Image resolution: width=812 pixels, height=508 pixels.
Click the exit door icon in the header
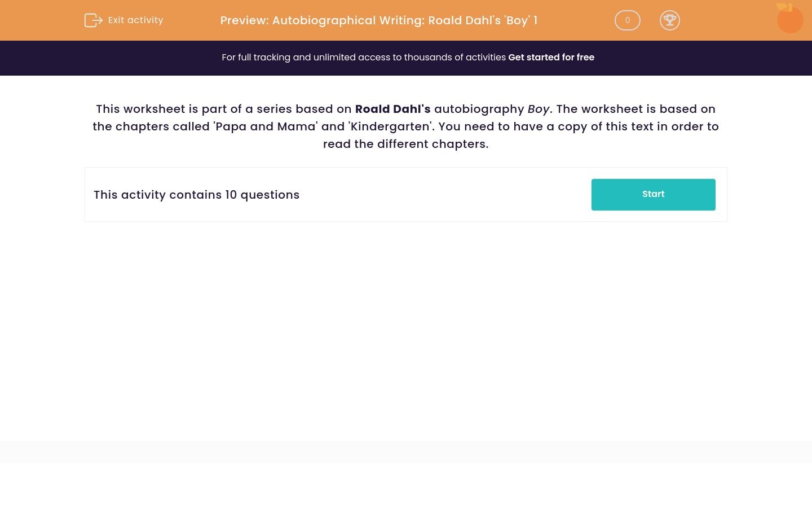(94, 20)
